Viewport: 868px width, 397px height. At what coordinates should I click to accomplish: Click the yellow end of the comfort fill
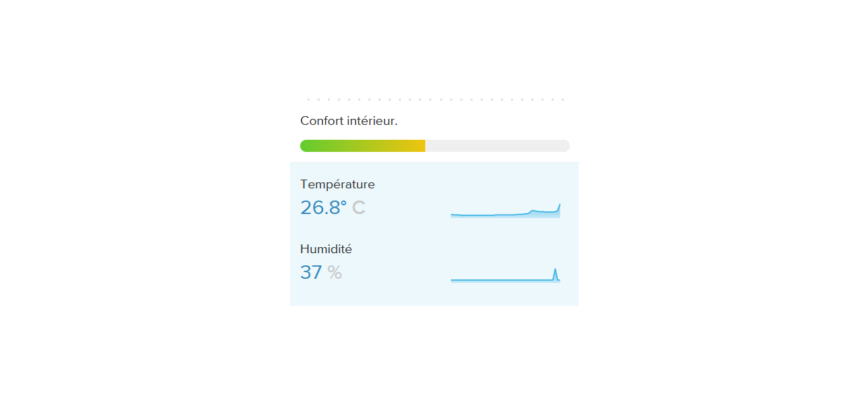point(419,146)
